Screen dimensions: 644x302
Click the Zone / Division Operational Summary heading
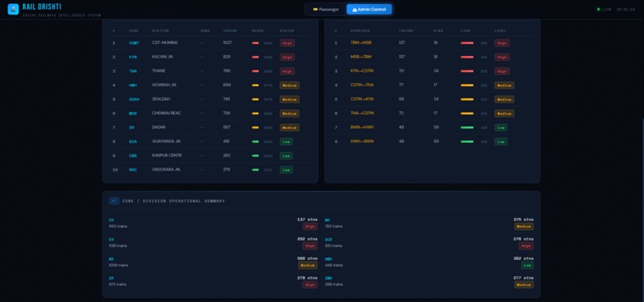pyautogui.click(x=173, y=201)
